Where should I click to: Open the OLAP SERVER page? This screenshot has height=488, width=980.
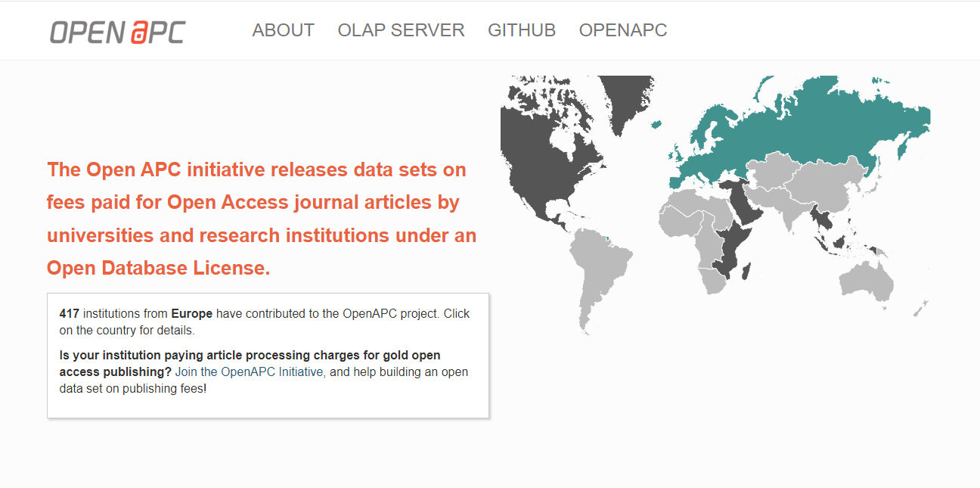401,30
